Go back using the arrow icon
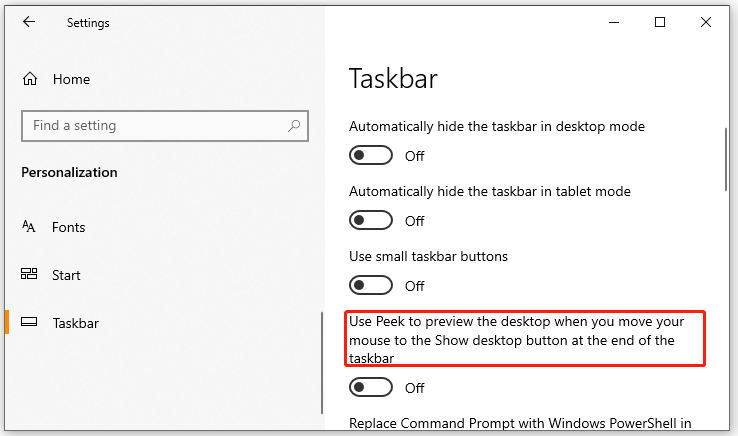 click(x=29, y=22)
